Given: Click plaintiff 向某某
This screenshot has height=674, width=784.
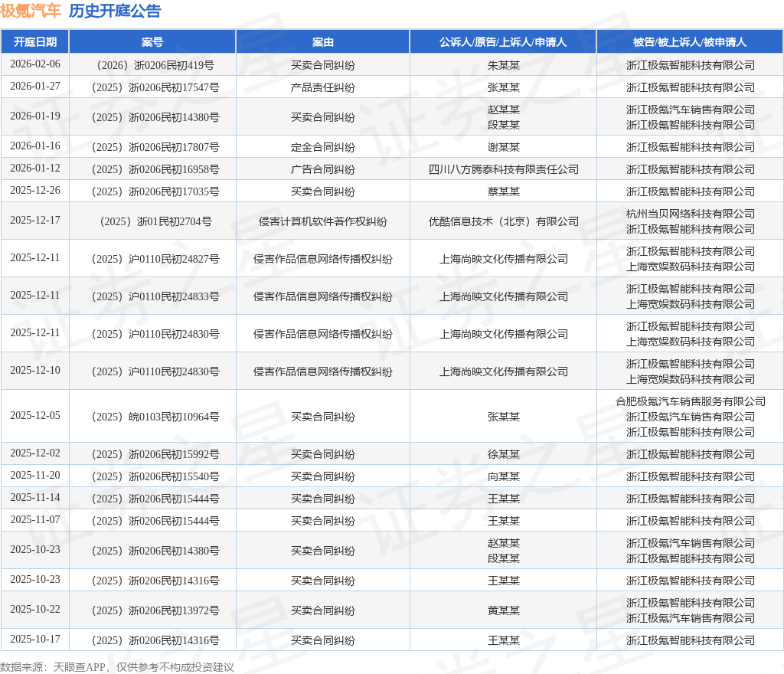Looking at the screenshot, I should click(x=503, y=476).
